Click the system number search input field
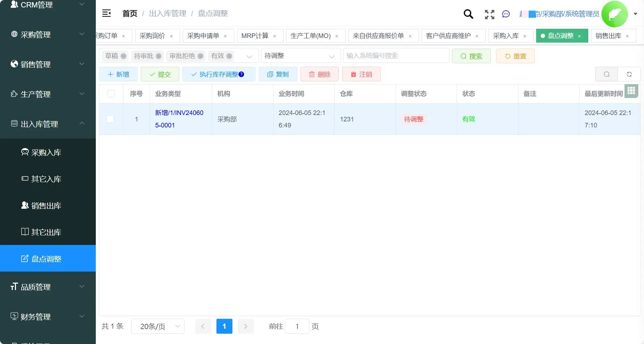Image resolution: width=644 pixels, height=344 pixels. (x=396, y=55)
